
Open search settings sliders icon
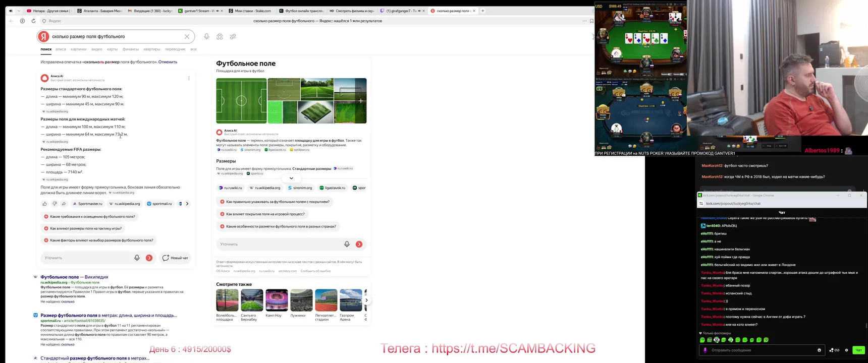click(233, 36)
